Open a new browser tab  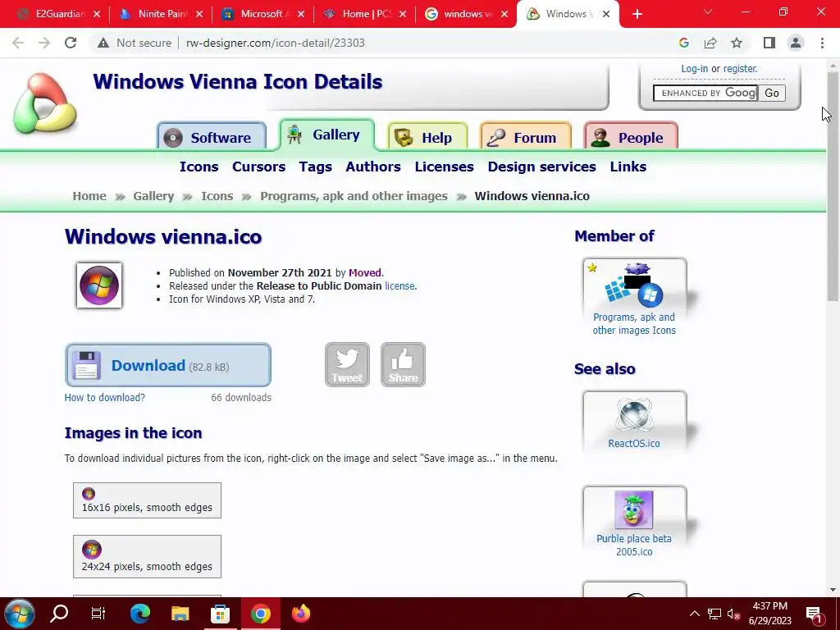pos(637,14)
